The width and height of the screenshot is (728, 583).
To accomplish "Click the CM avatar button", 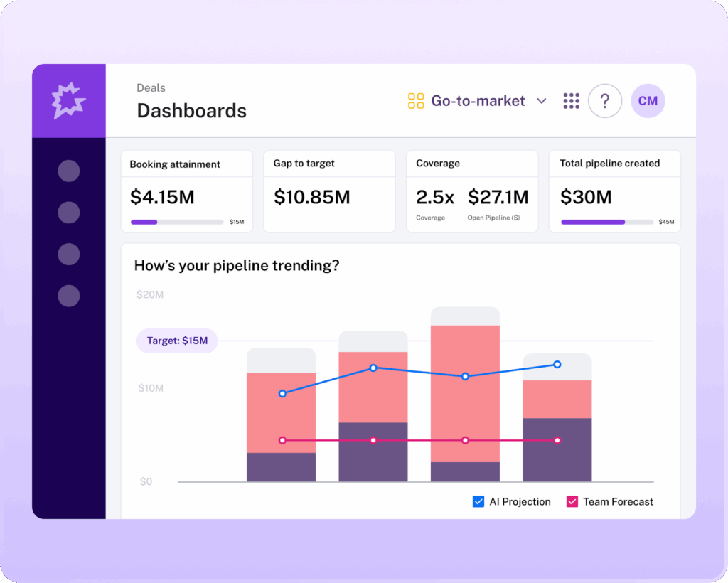I will coord(648,101).
